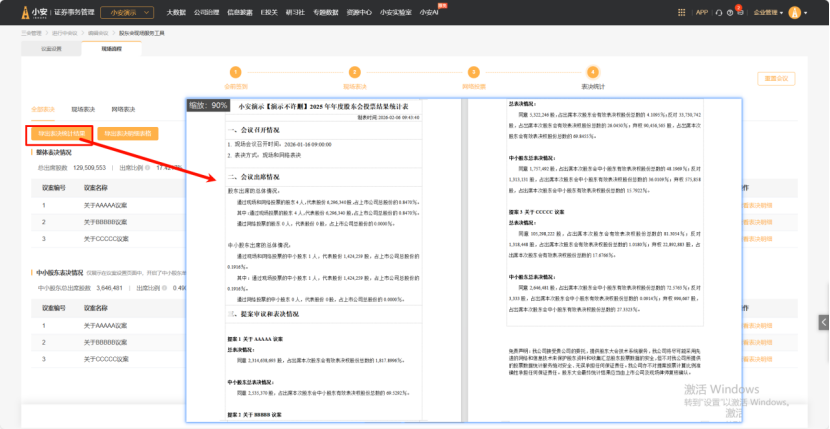The height and width of the screenshot is (429, 830).
Task: Open the 小安演示 company dropdown
Action: click(126, 13)
